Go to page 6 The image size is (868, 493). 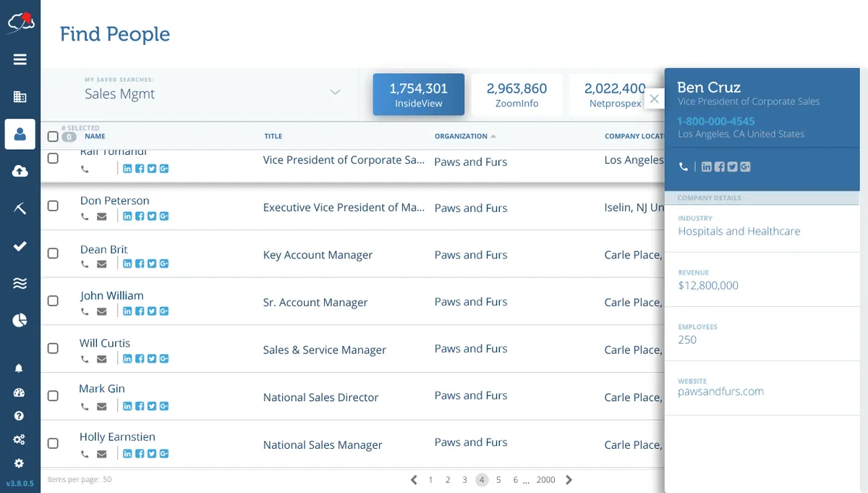pyautogui.click(x=516, y=480)
